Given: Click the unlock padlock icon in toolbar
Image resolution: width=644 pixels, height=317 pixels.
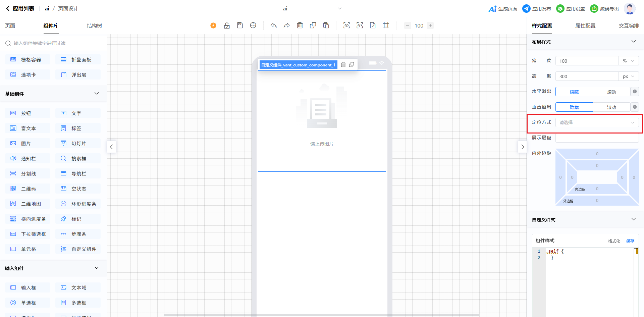Looking at the screenshot, I should pos(227,25).
